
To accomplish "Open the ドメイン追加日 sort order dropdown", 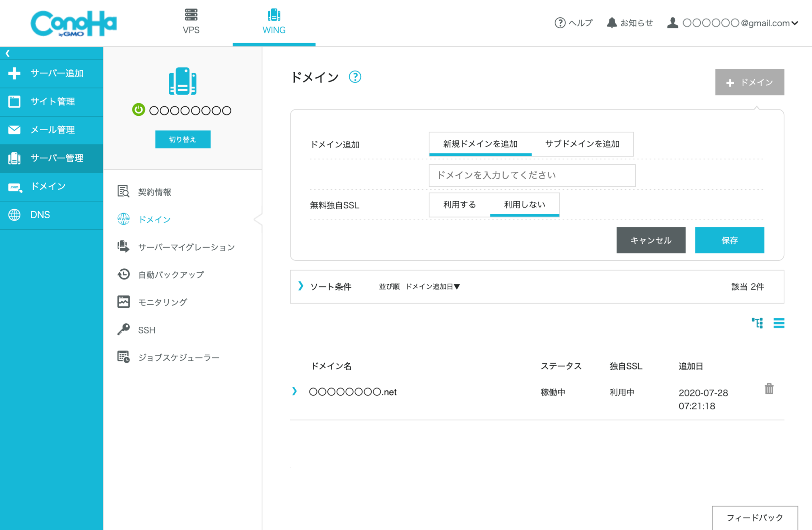I will click(433, 287).
